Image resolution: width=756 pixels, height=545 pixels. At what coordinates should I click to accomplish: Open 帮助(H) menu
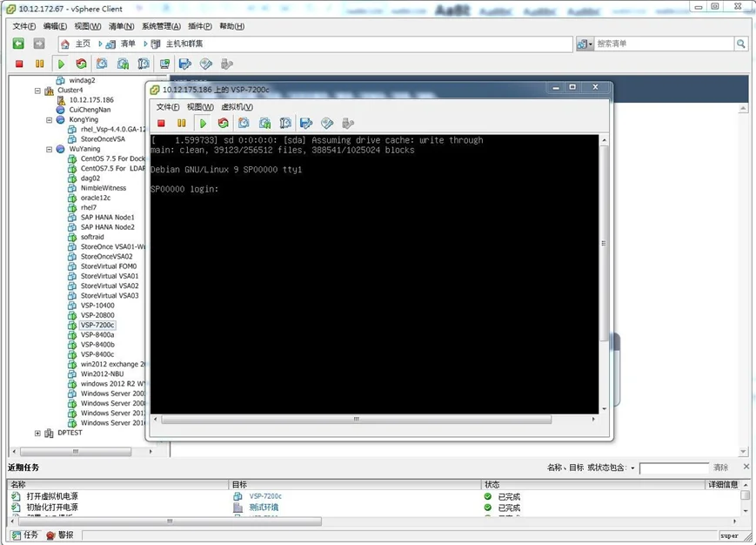click(232, 26)
